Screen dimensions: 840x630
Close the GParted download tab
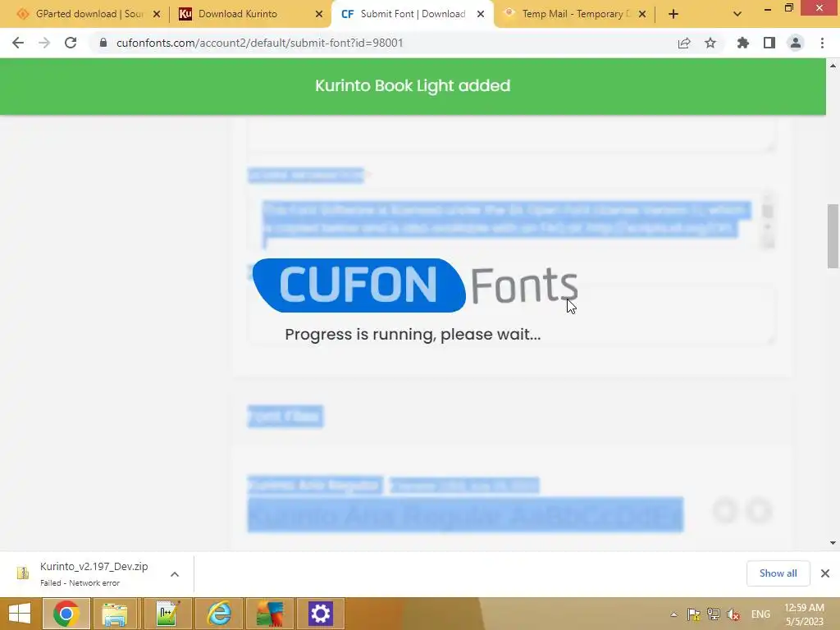[x=157, y=14]
